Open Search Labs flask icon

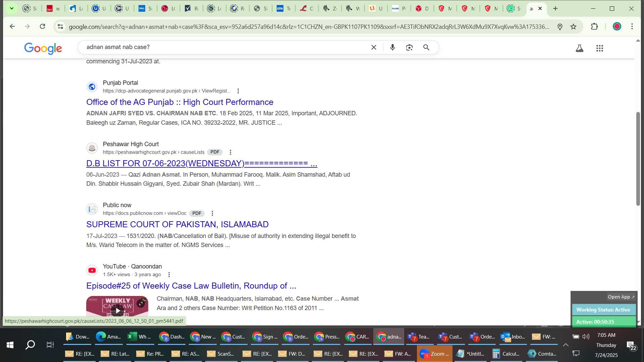click(579, 48)
